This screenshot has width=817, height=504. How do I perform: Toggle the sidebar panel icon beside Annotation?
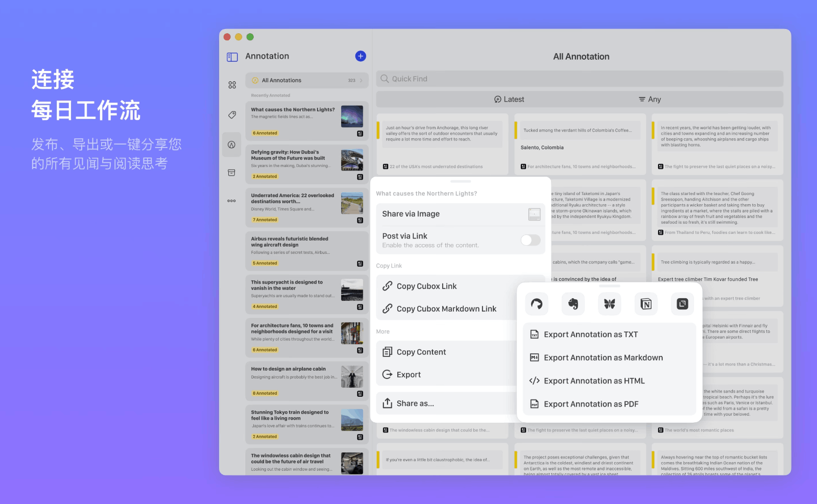pyautogui.click(x=232, y=57)
